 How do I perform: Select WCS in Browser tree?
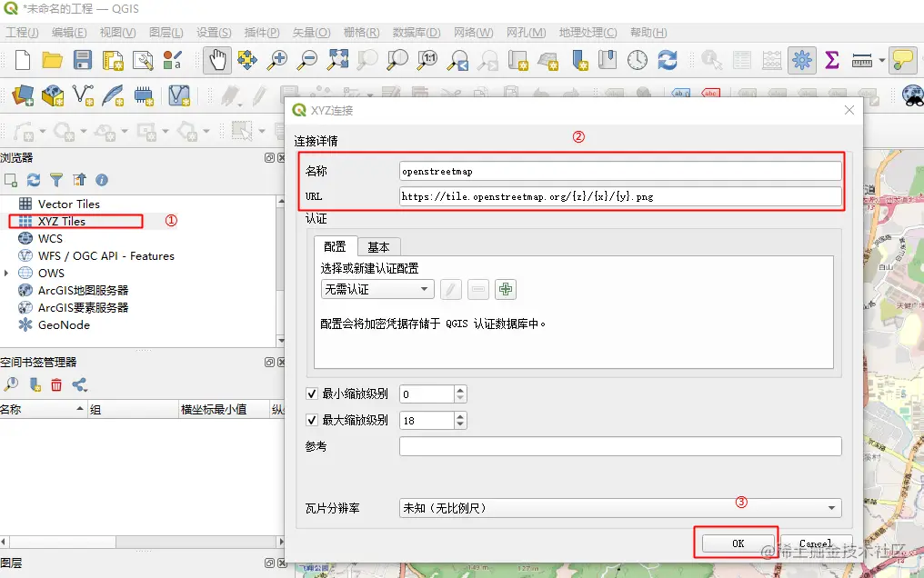(x=50, y=238)
